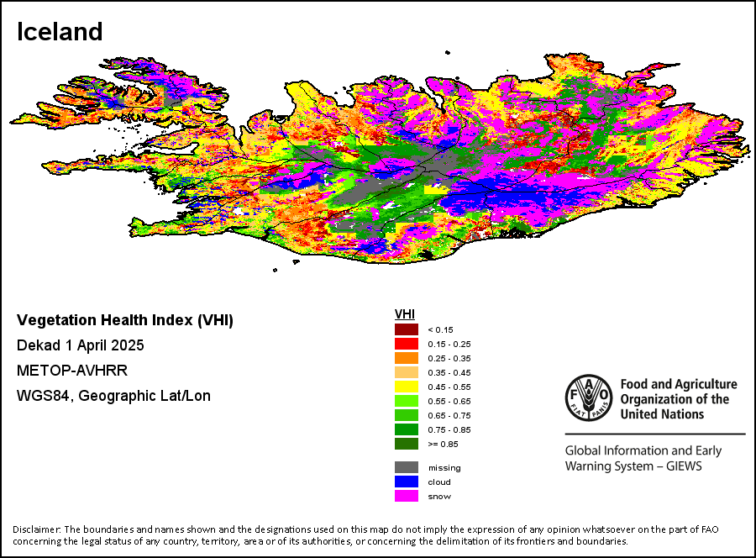Click the 0.75 - 0.85 legend label
Viewport: 756px width, 558px height.
(449, 429)
